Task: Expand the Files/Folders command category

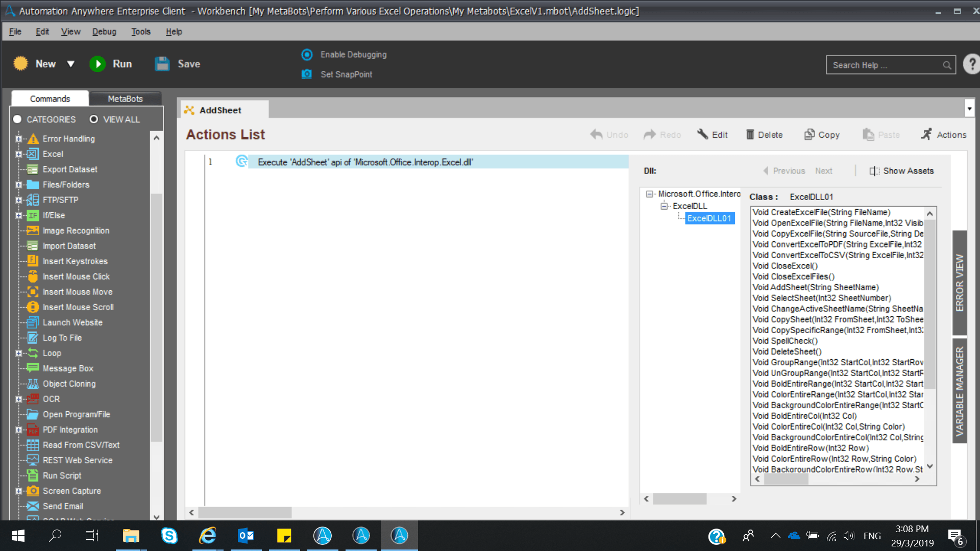Action: click(x=19, y=185)
